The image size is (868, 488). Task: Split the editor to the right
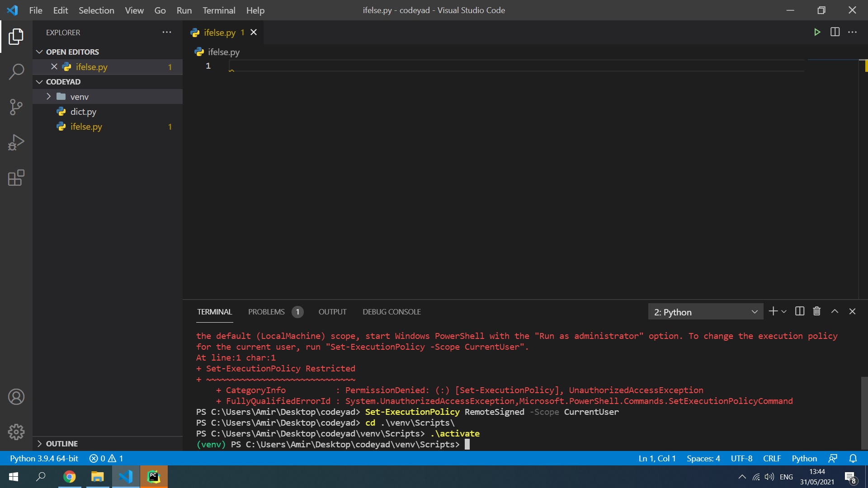coord(835,32)
